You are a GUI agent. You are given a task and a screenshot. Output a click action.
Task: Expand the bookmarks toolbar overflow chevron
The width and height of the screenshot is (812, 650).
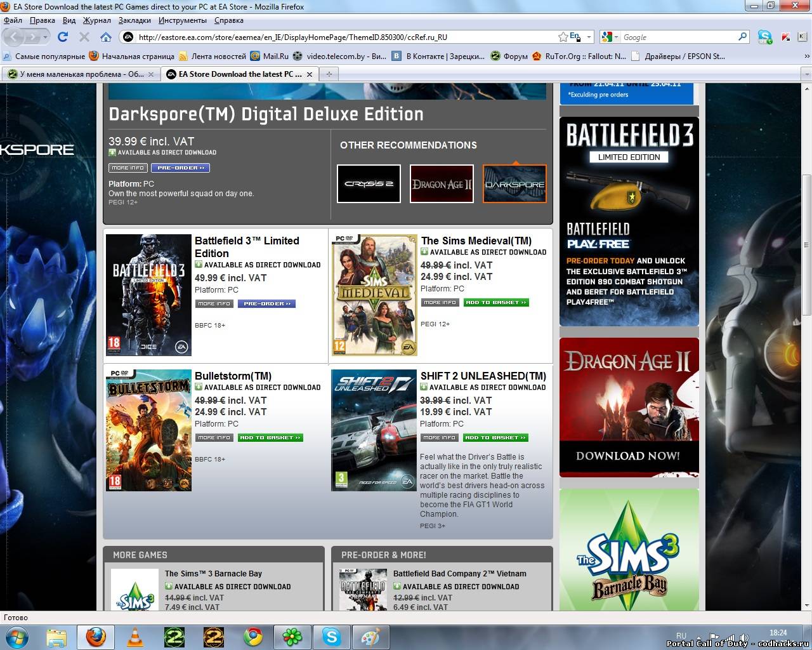click(807, 56)
